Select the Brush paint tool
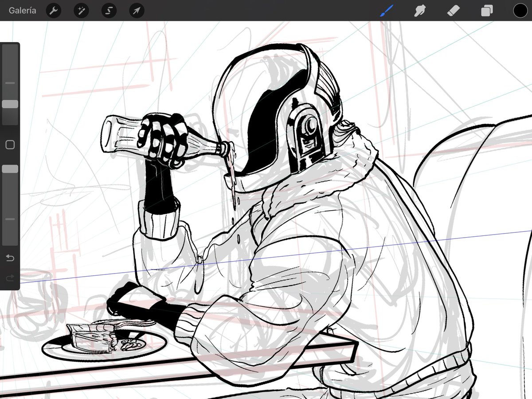Image resolution: width=532 pixels, height=399 pixels. [x=387, y=10]
